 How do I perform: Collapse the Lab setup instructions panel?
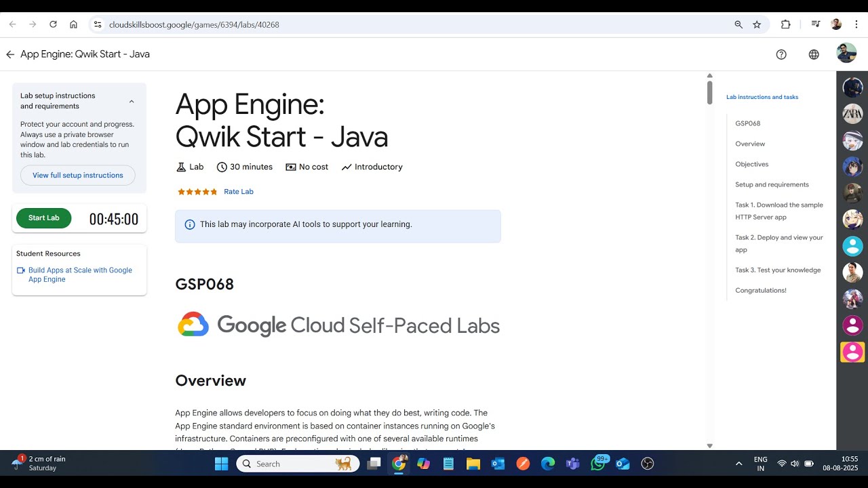(132, 102)
